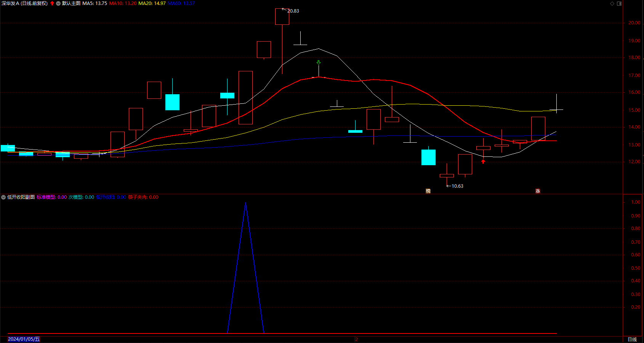The image size is (644, 343).
Task: Click the 1.00 sub-chart axis label
Action: [636, 202]
